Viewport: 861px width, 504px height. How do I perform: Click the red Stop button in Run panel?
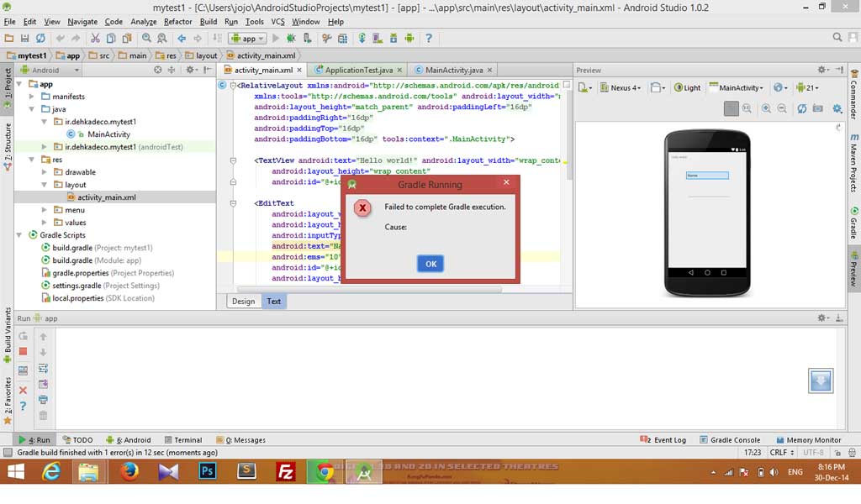23,351
